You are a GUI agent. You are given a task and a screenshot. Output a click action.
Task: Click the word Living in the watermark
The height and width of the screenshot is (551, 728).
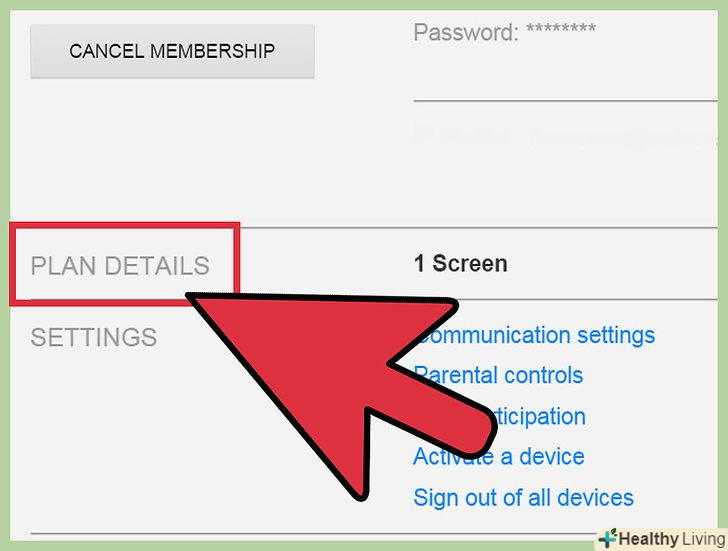(x=703, y=539)
